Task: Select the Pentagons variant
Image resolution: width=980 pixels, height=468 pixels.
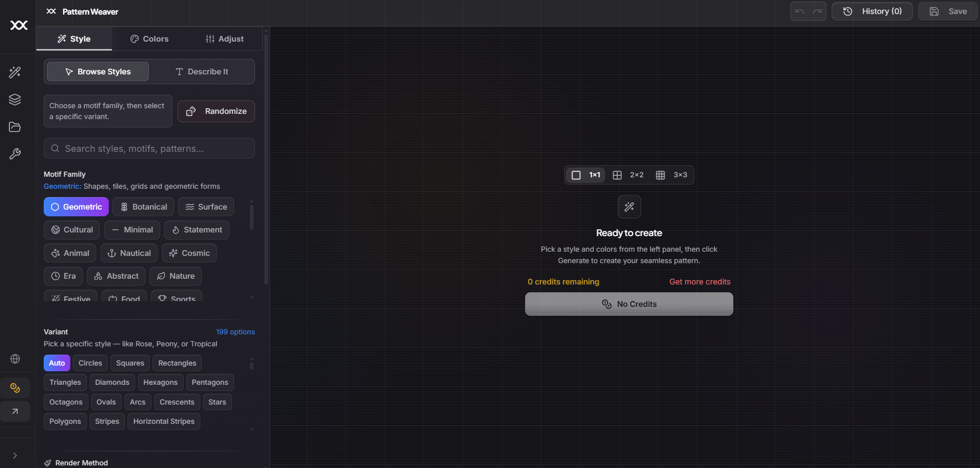Action: click(210, 382)
